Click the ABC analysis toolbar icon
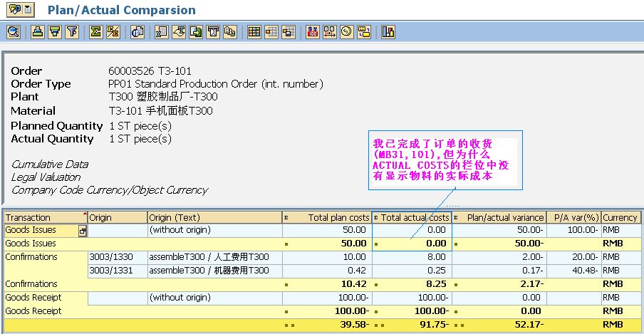 tap(230, 31)
